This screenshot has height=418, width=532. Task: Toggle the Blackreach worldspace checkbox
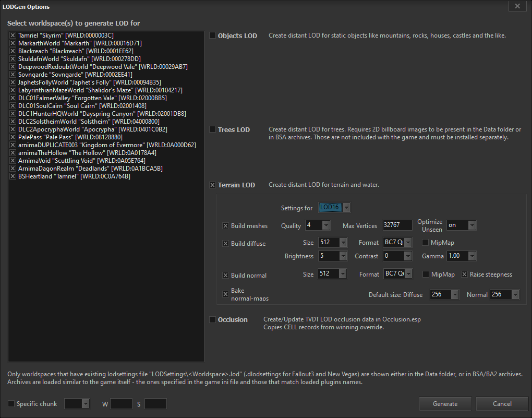click(13, 51)
